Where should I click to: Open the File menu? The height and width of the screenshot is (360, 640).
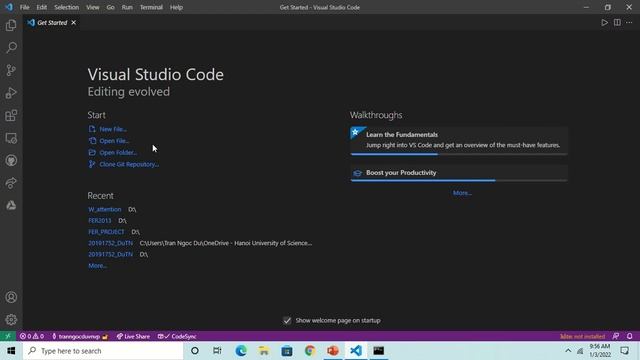point(24,7)
